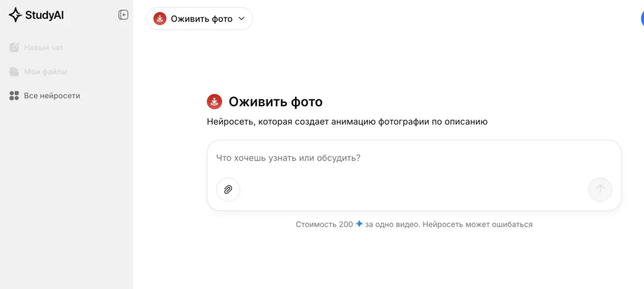Click the description text under the heading
The height and width of the screenshot is (289, 644).
coord(347,122)
